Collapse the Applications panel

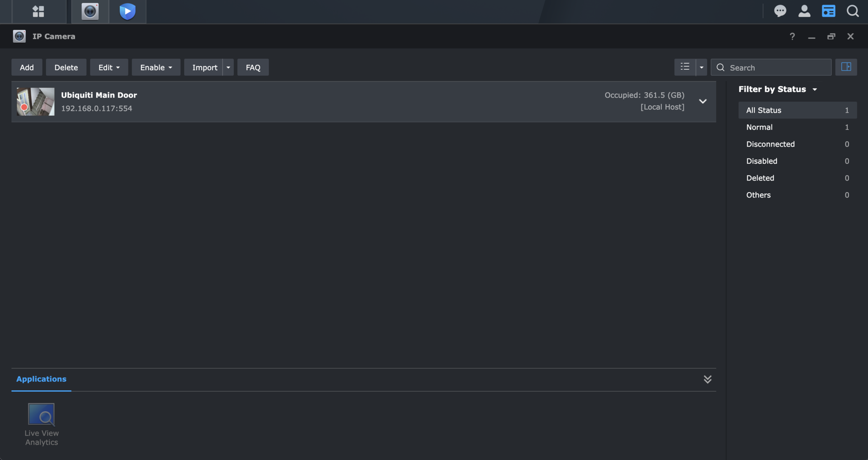[x=708, y=379]
